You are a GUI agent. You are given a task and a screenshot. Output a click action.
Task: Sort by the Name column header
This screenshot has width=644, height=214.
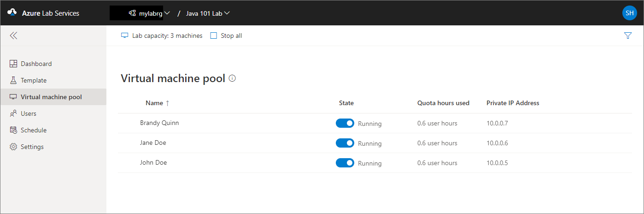pyautogui.click(x=154, y=103)
